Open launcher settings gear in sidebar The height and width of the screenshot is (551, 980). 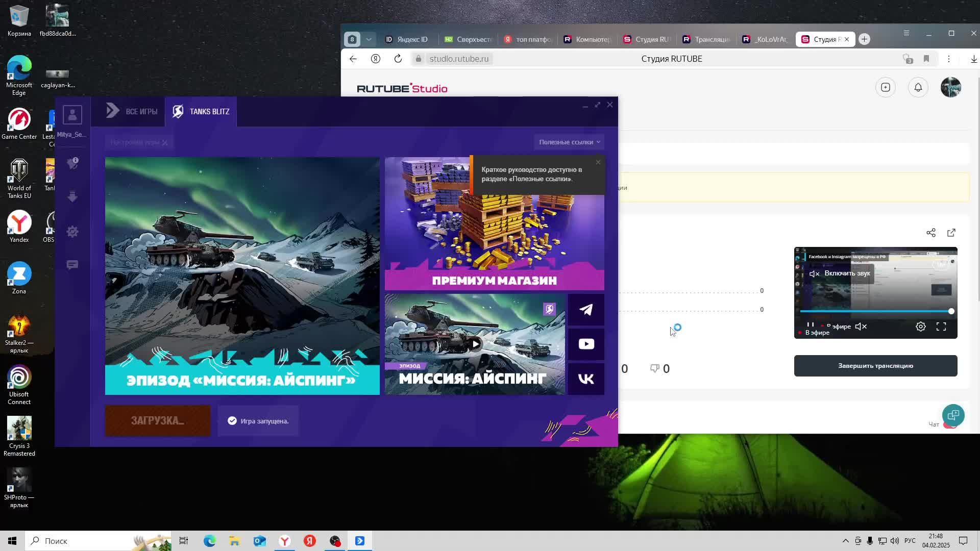(x=72, y=232)
